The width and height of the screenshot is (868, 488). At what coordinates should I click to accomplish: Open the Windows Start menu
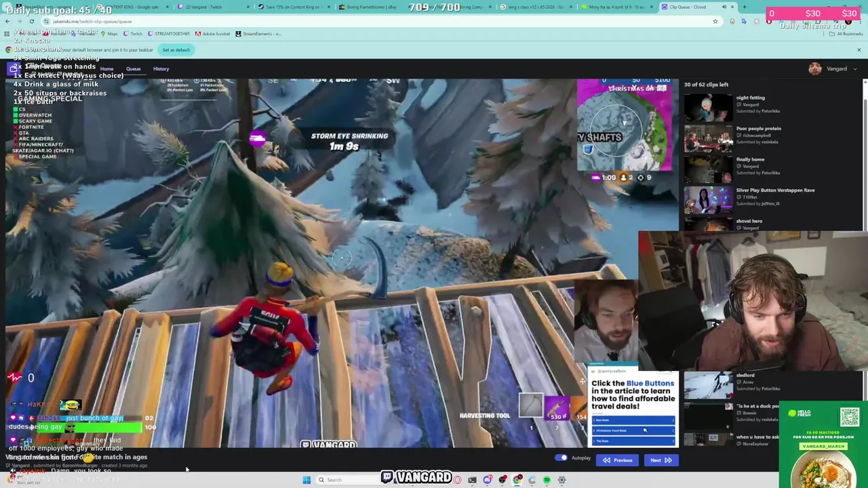coord(307,480)
